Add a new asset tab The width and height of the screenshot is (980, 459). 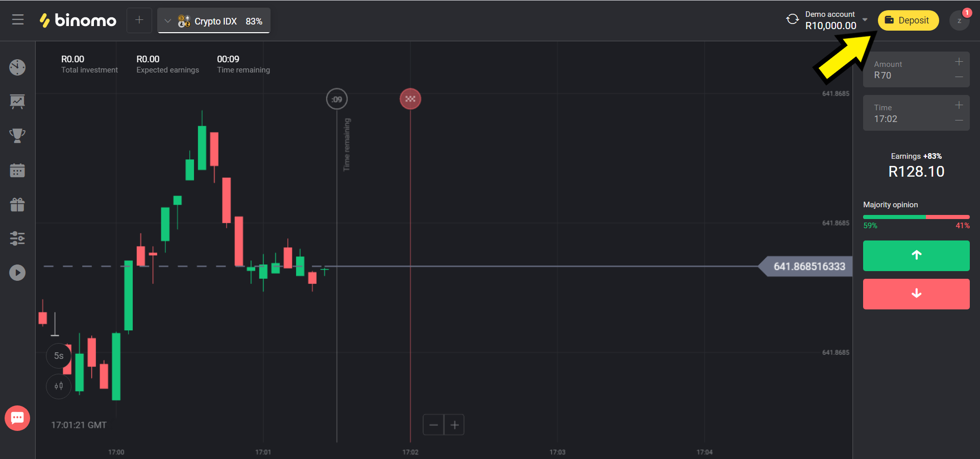pos(139,20)
